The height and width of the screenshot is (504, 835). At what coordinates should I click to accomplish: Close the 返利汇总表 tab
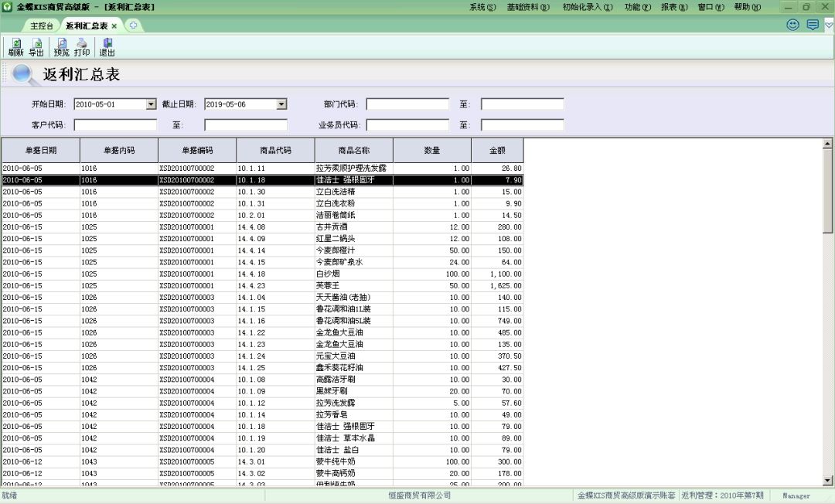coord(114,26)
